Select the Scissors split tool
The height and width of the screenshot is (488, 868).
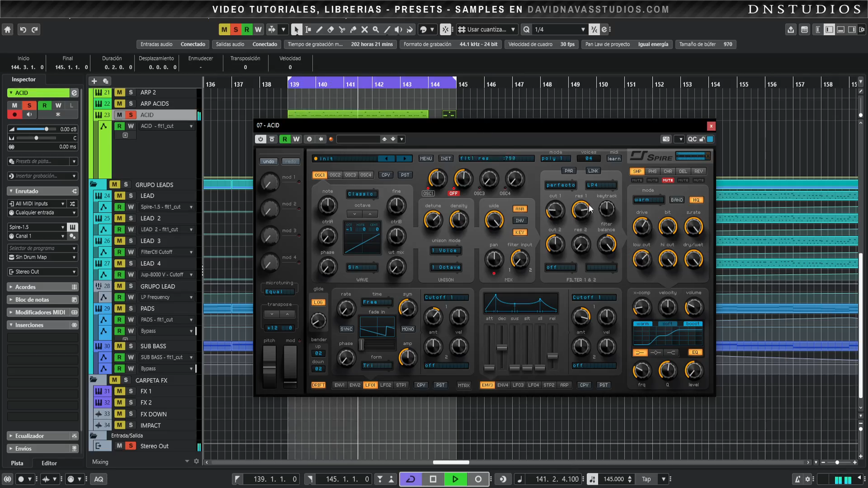(x=342, y=30)
